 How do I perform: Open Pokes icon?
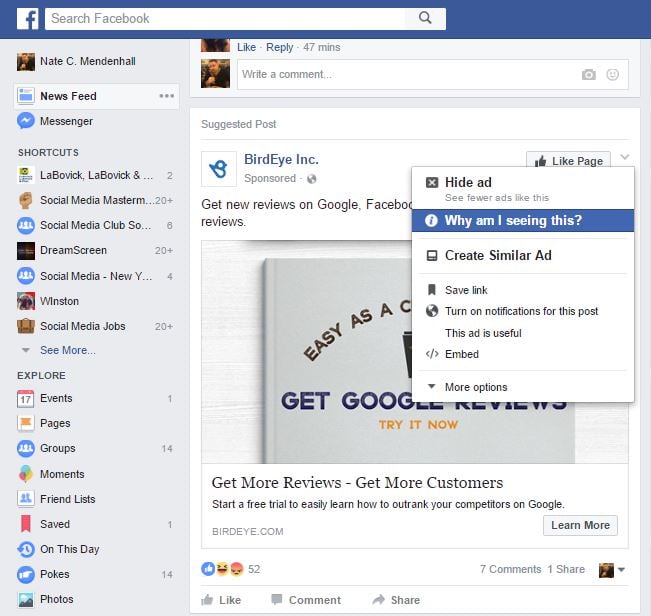[26, 574]
